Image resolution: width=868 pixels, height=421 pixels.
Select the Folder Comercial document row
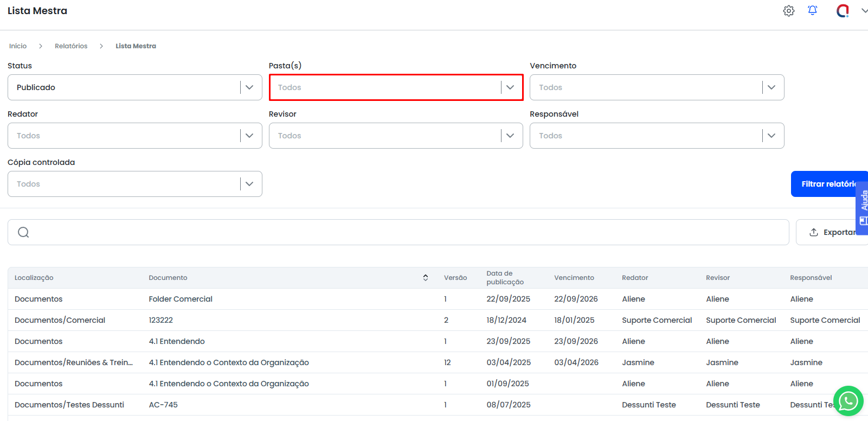[x=181, y=299]
